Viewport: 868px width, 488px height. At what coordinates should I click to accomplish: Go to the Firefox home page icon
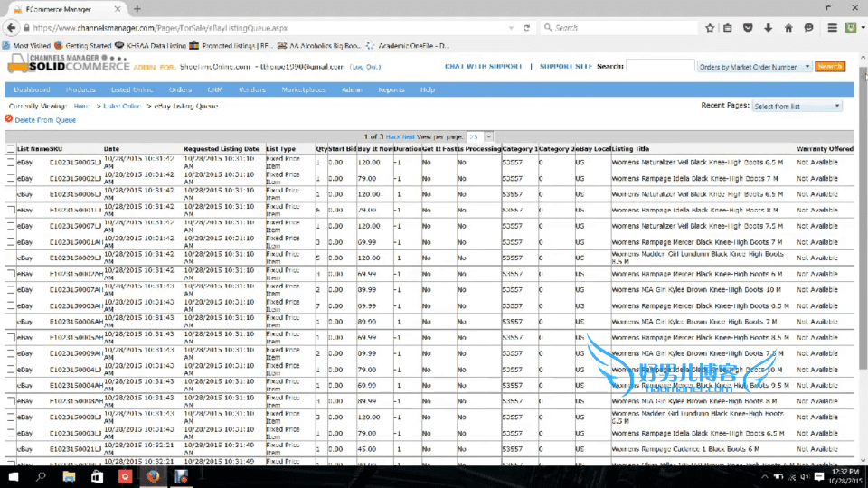pos(788,28)
